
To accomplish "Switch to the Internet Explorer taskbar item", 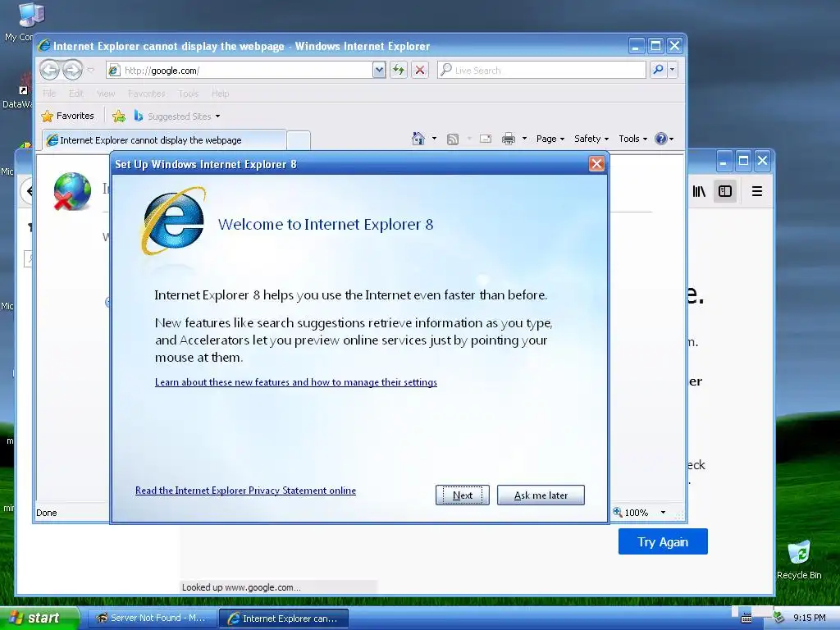I will [x=284, y=619].
